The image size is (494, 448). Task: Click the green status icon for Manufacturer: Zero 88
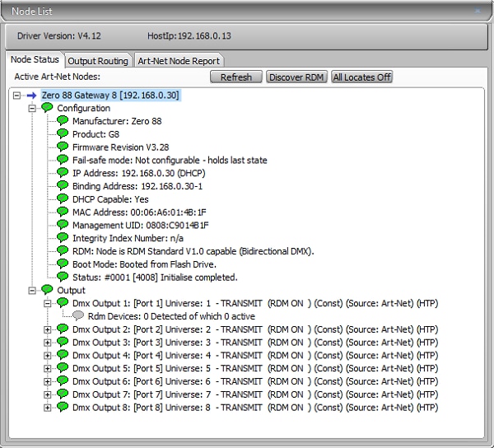pos(63,120)
